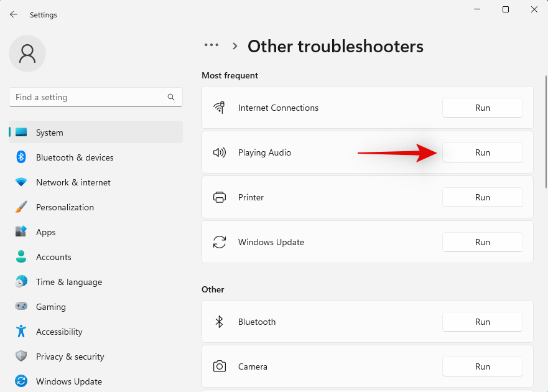Focus the Find a setting search box
Image resolution: width=548 pixels, height=392 pixels.
pos(96,97)
